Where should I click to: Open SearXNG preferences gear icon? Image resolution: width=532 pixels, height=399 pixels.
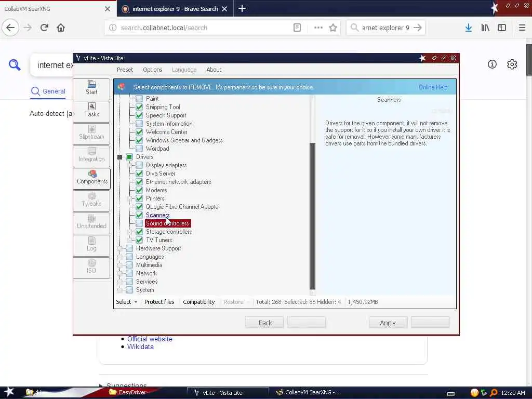coord(512,64)
